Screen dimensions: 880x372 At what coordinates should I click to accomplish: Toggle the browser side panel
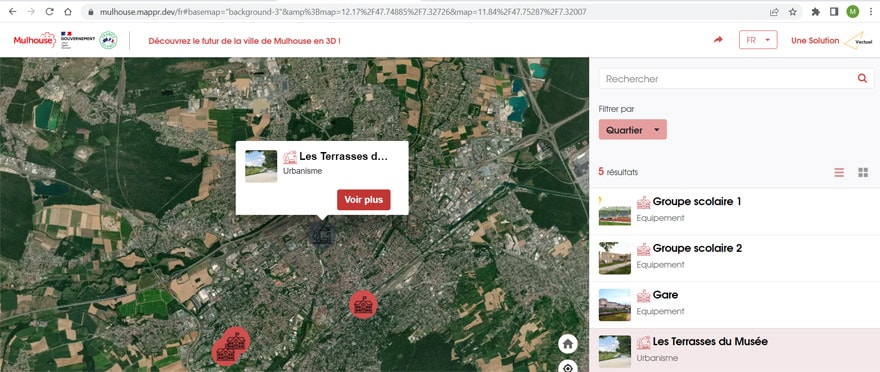point(834,12)
